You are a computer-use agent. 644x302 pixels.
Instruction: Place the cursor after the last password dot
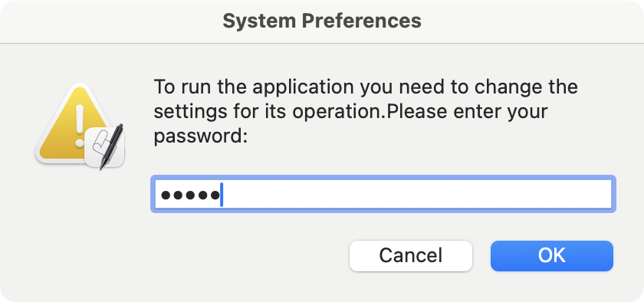pyautogui.click(x=222, y=195)
